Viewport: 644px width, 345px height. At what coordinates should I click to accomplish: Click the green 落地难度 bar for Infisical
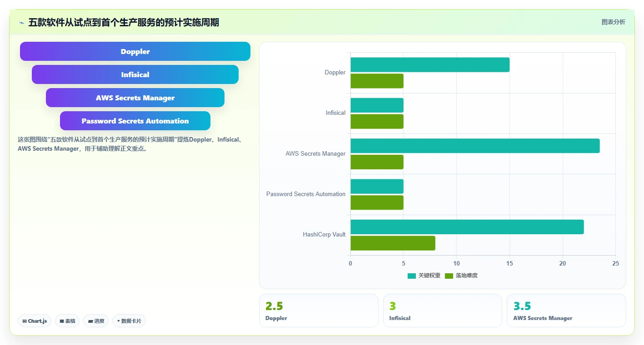(x=377, y=121)
